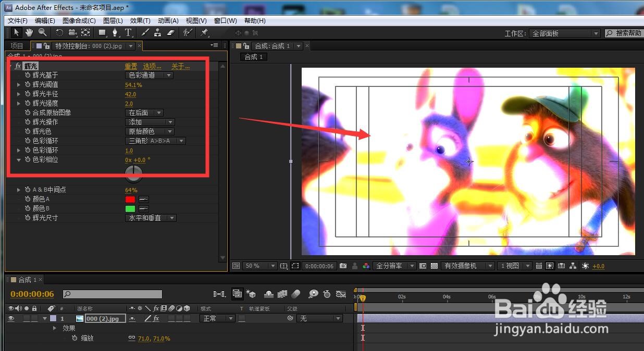Select the Puppet Pin tool
The width and height of the screenshot is (644, 351).
pyautogui.click(x=204, y=32)
